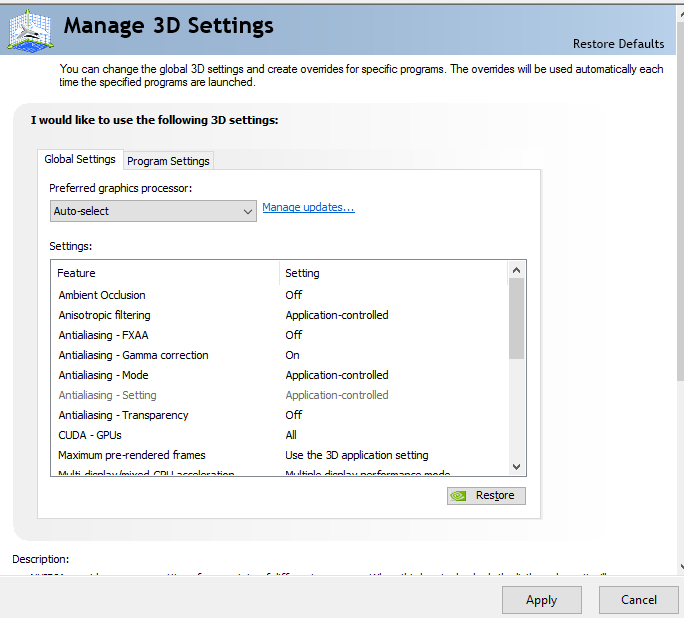Select Antialiasing - FXAA feature row
684x618 pixels.
279,335
